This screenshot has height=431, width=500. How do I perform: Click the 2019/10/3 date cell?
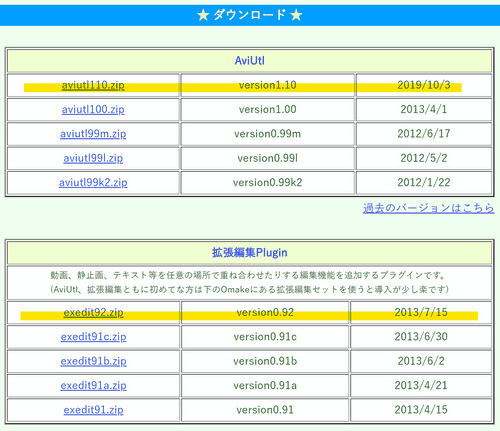click(x=424, y=85)
